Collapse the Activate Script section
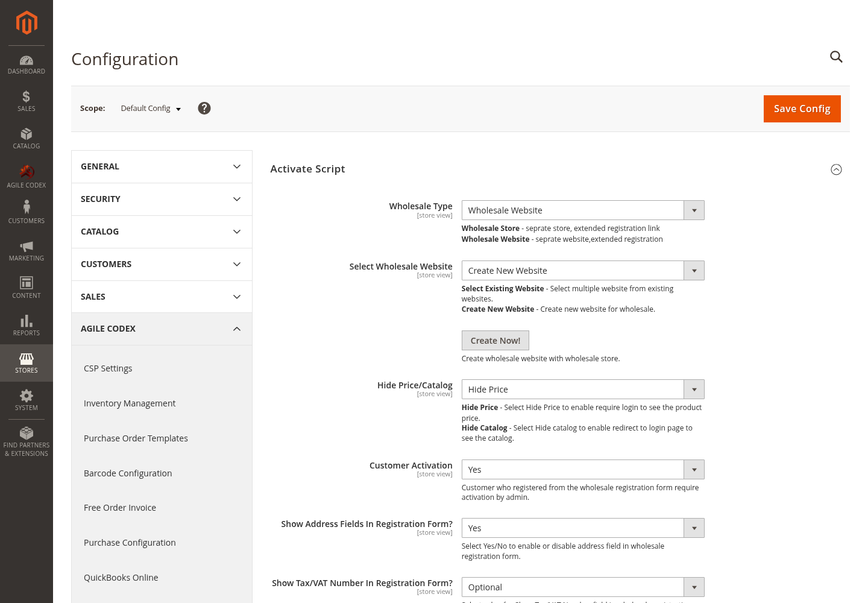The image size is (868, 603). click(x=836, y=169)
